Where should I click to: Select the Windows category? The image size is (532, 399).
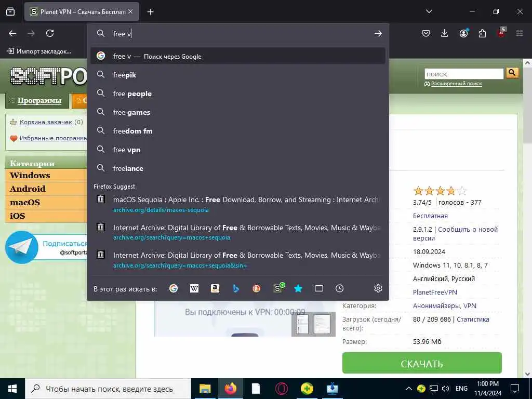click(46, 176)
